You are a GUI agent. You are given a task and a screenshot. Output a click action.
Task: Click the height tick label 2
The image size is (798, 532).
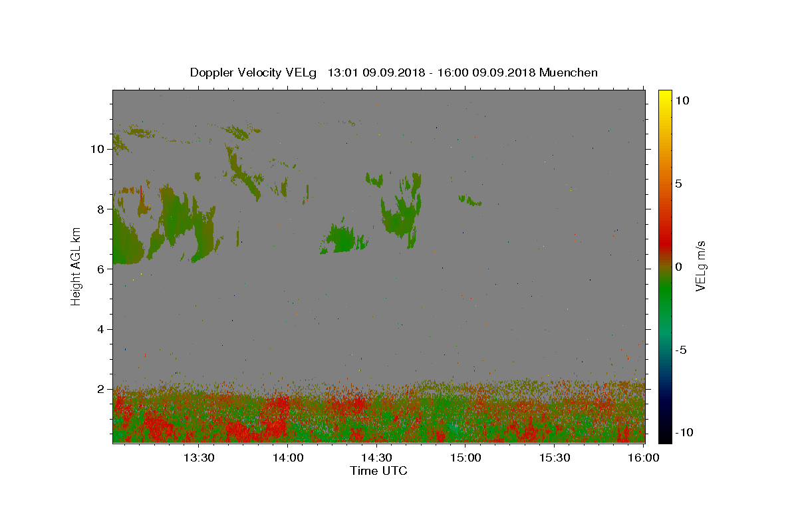[x=99, y=389]
